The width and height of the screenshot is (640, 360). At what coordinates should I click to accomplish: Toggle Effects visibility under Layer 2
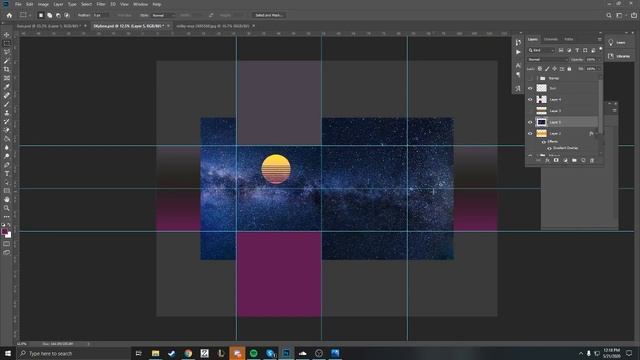[544, 142]
